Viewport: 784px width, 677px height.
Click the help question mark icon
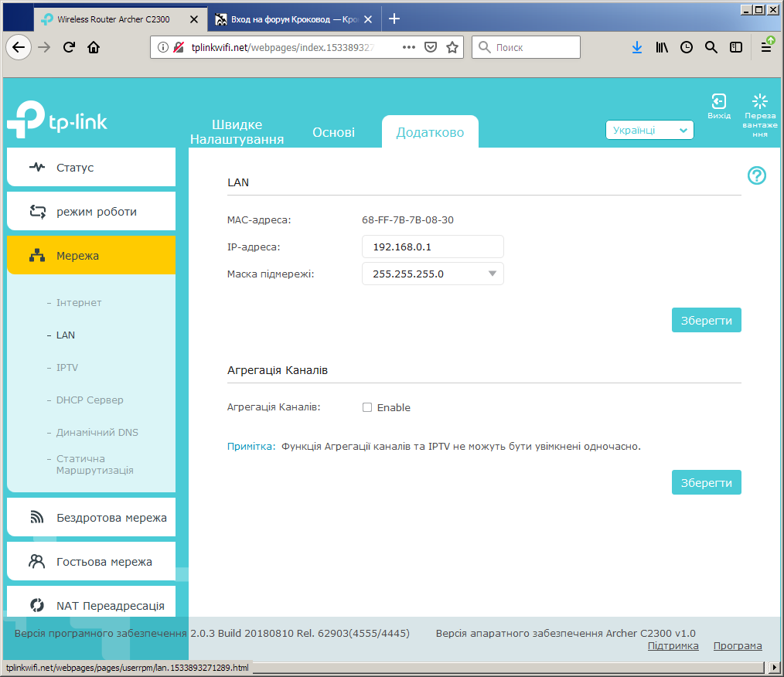click(756, 175)
